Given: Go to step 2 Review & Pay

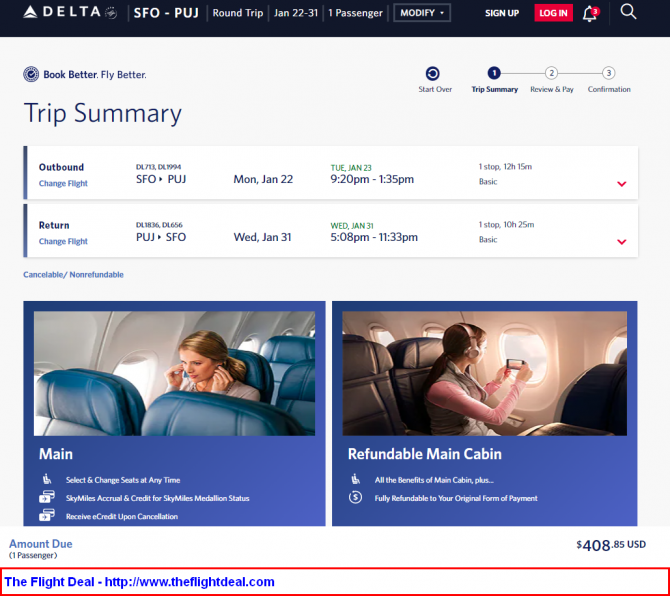Looking at the screenshot, I should pyautogui.click(x=552, y=73).
